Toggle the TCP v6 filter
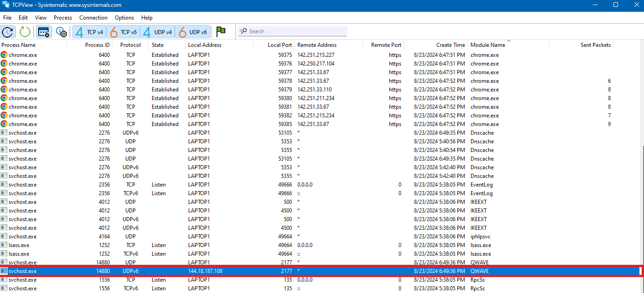This screenshot has height=293, width=644. point(123,32)
